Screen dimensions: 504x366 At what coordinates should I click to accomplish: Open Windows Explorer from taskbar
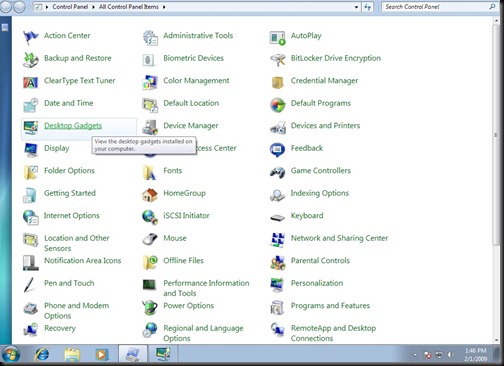72,354
